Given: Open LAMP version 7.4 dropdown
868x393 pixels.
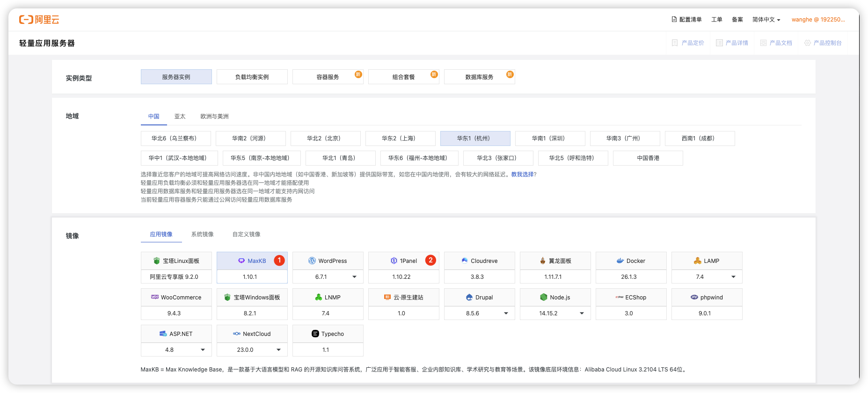Looking at the screenshot, I should [x=707, y=277].
